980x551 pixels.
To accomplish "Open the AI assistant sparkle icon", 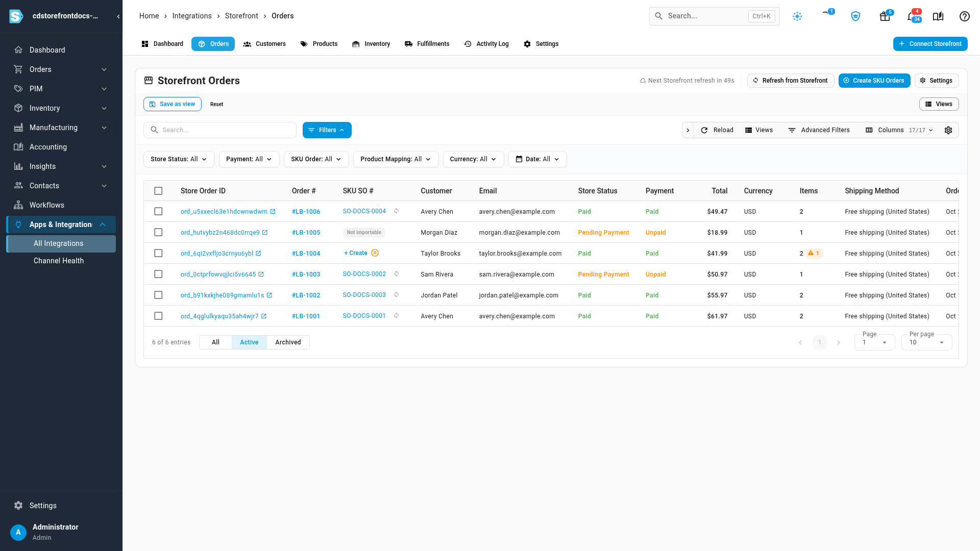I will pyautogui.click(x=797, y=16).
